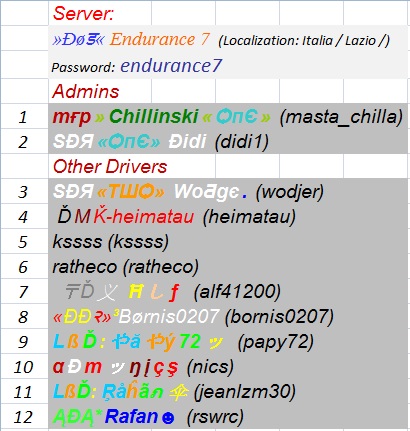Select the papy72 driver entry

(x=228, y=341)
